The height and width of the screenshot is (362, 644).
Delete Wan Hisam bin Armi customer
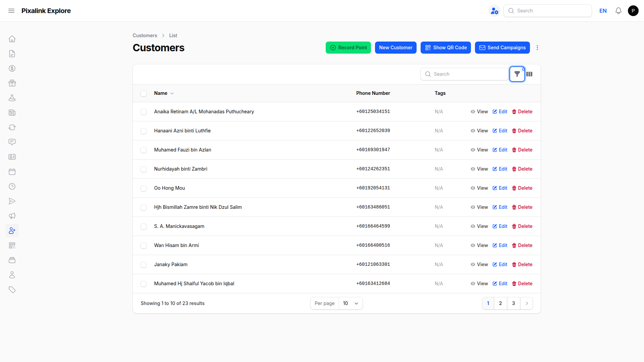(522, 245)
